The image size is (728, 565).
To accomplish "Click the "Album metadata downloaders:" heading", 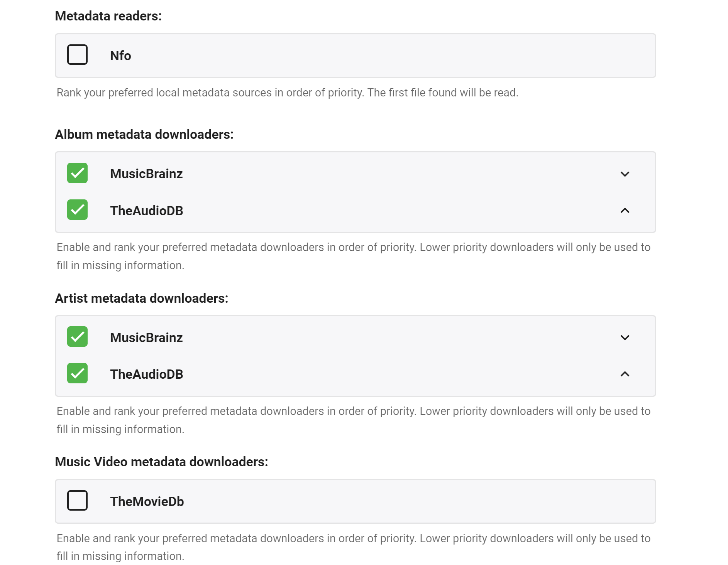I will (x=144, y=134).
